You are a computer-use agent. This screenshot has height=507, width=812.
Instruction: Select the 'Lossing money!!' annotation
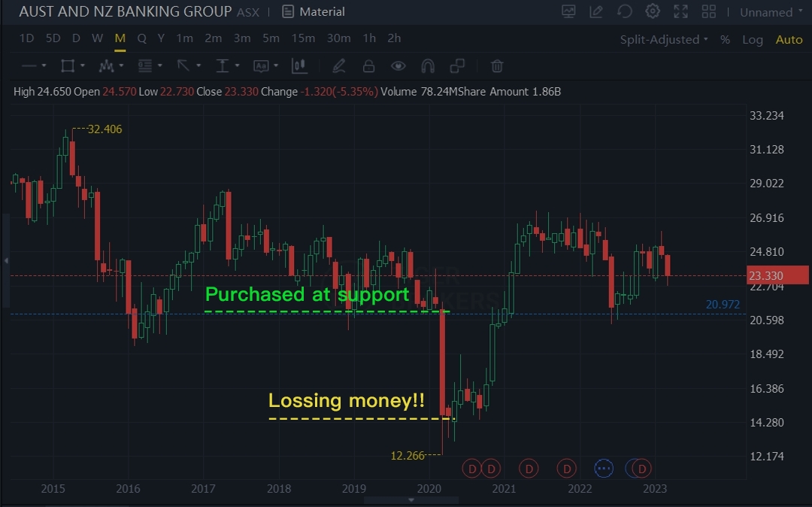point(347,400)
